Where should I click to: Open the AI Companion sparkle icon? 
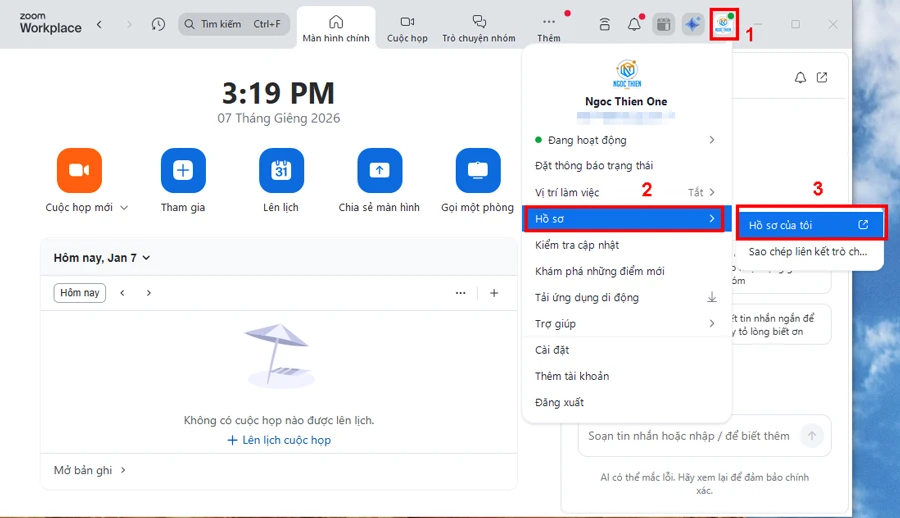pyautogui.click(x=693, y=24)
